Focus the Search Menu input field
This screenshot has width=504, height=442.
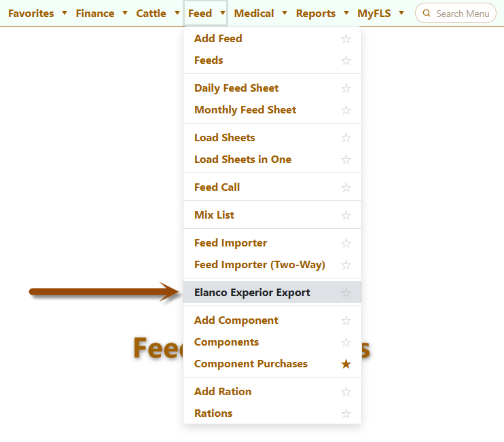tap(456, 13)
